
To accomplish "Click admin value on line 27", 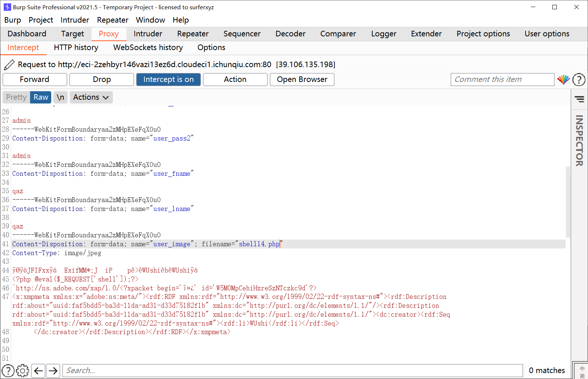I will (22, 121).
